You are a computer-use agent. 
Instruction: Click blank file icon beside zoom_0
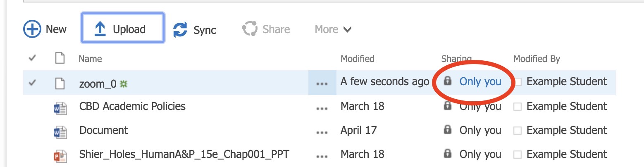(x=60, y=83)
